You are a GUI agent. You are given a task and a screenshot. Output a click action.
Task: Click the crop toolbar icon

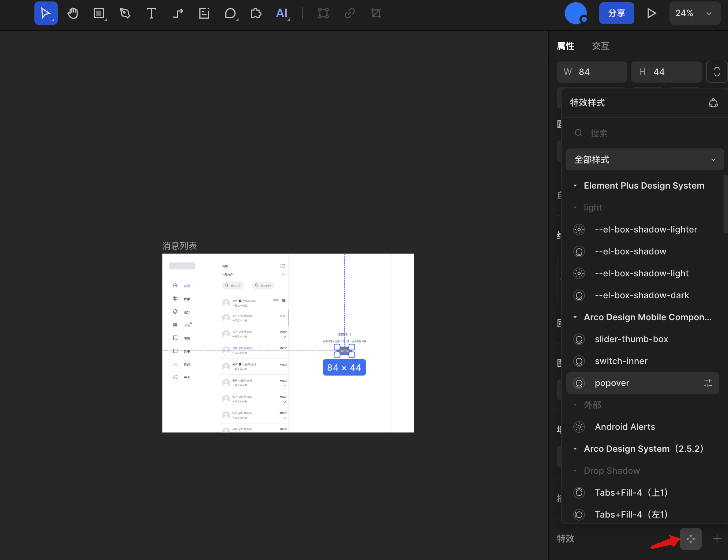click(376, 13)
